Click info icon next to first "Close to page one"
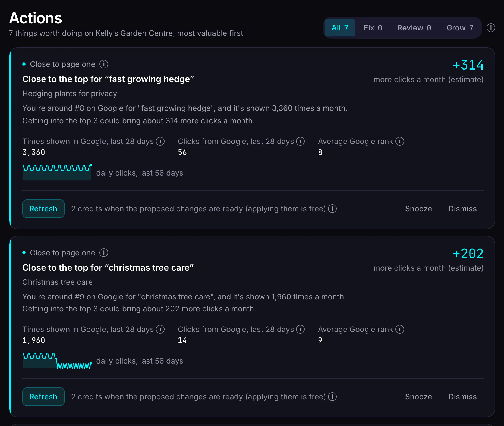Viewport: 504px width, 426px height. 104,64
